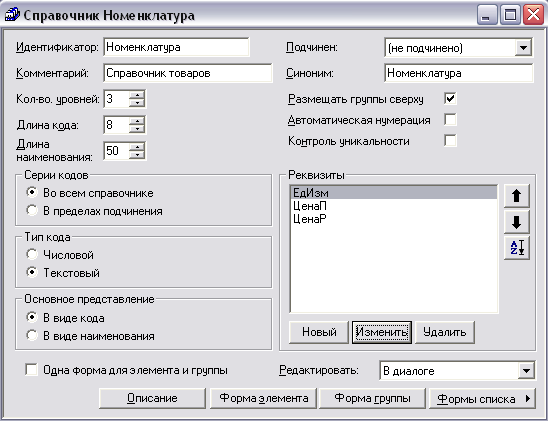The width and height of the screenshot is (548, 421).
Task: Close the Справочник Номенклатура window
Action: (533, 15)
